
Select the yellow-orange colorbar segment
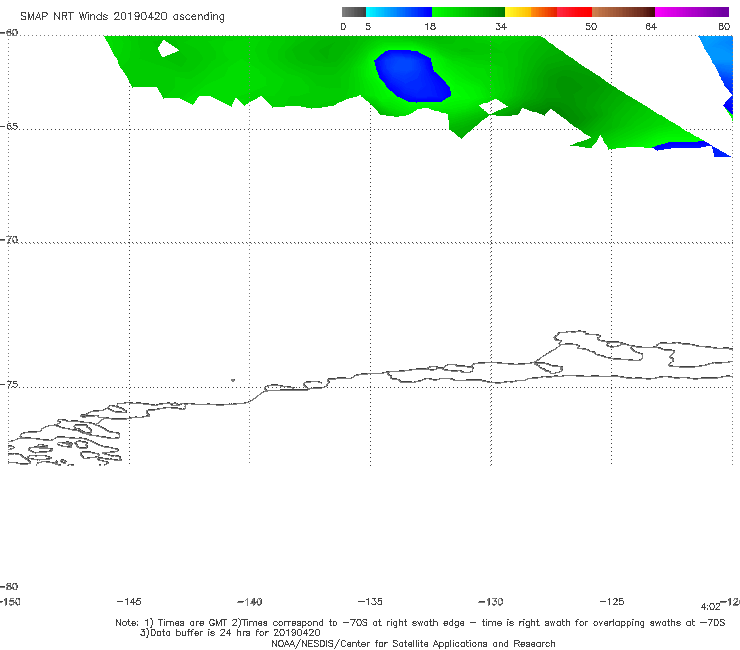(x=531, y=12)
